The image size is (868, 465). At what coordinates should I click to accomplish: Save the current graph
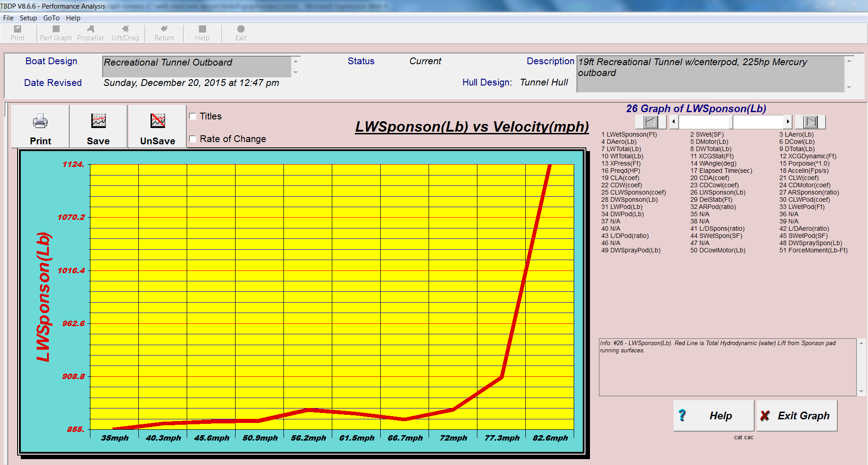tap(98, 127)
